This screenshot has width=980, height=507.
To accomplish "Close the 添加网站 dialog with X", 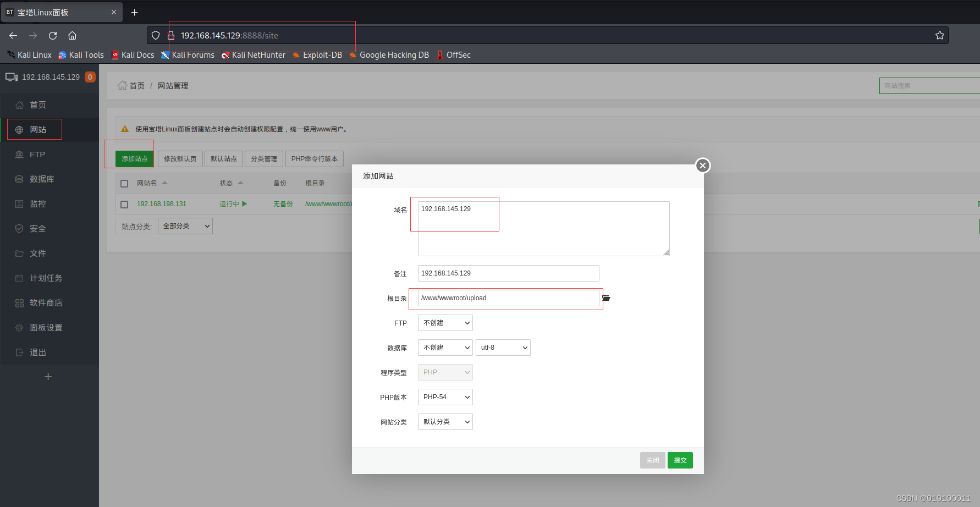I will coord(703,166).
